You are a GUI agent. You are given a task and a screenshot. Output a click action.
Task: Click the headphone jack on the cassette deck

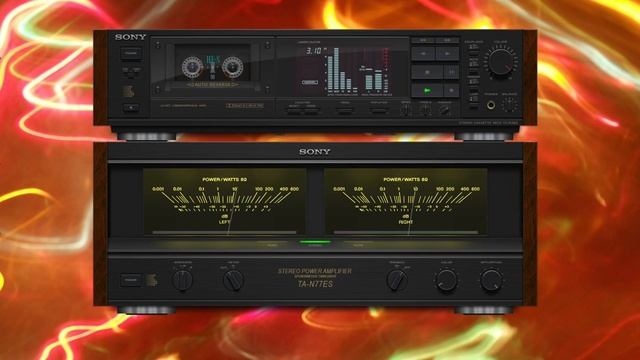(491, 105)
